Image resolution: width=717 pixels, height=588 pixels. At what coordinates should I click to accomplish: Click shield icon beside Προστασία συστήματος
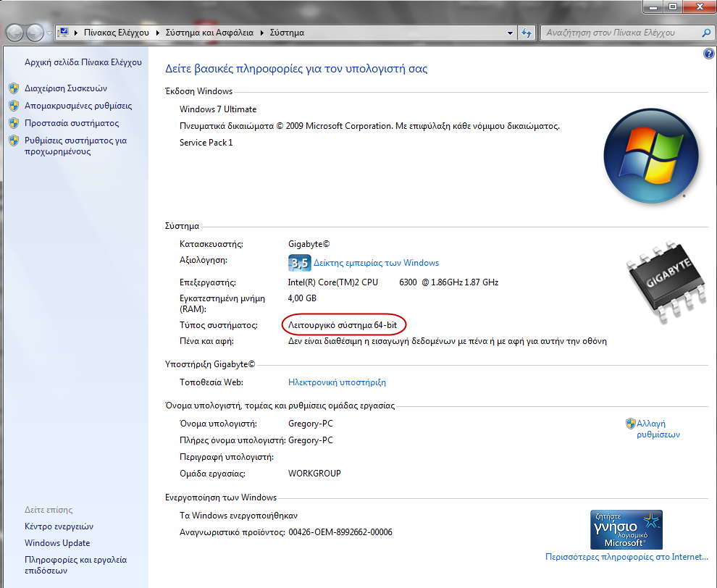pos(14,123)
